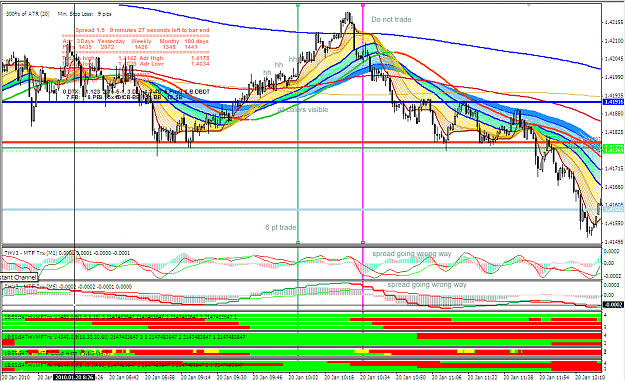Click the 'Weekly' ADR column header

tap(141, 41)
